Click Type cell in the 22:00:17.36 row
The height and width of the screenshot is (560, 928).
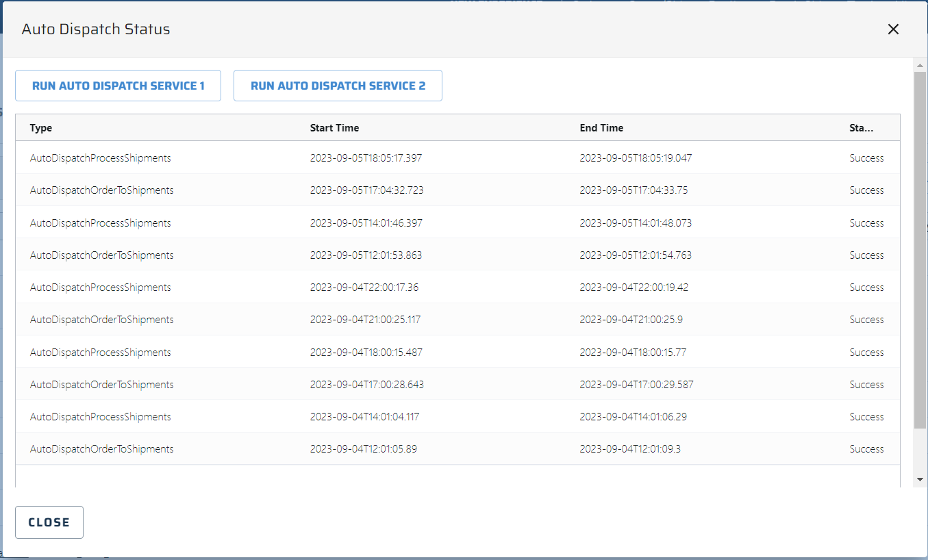101,288
